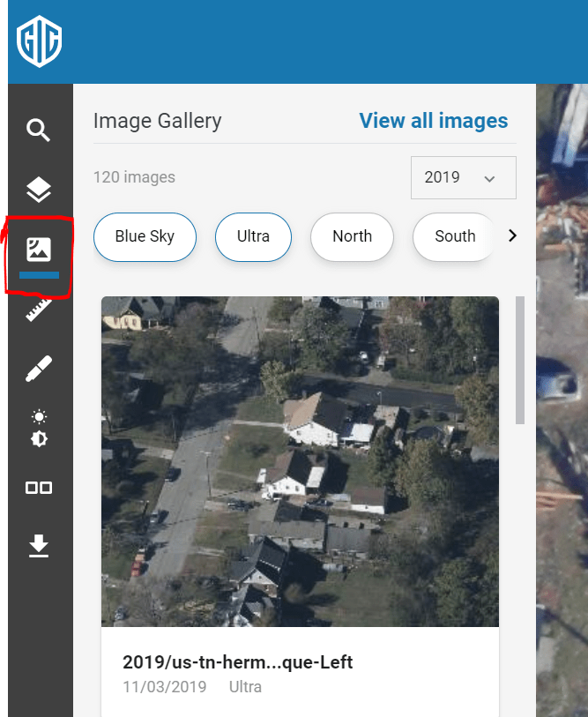Screen dimensions: 588x717
Task: Open the dual-pane compare view
Action: [39, 487]
